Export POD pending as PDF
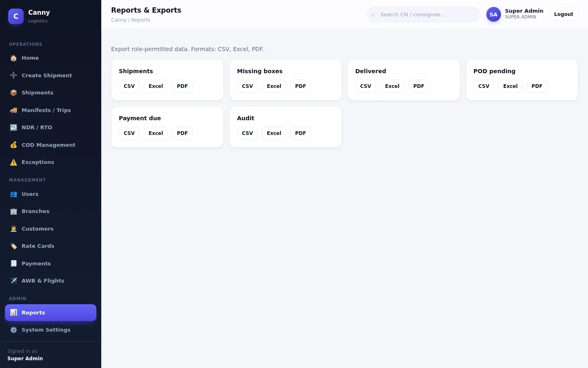Viewport: 588px width, 368px height. [537, 86]
